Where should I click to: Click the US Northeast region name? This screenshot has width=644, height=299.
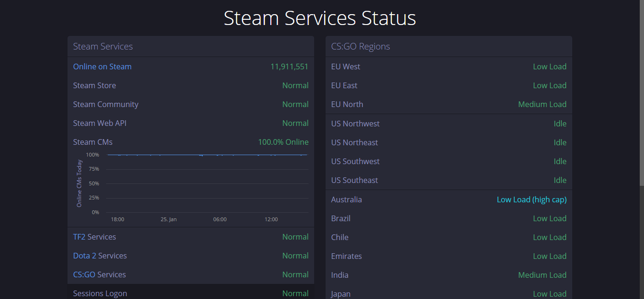pyautogui.click(x=355, y=142)
